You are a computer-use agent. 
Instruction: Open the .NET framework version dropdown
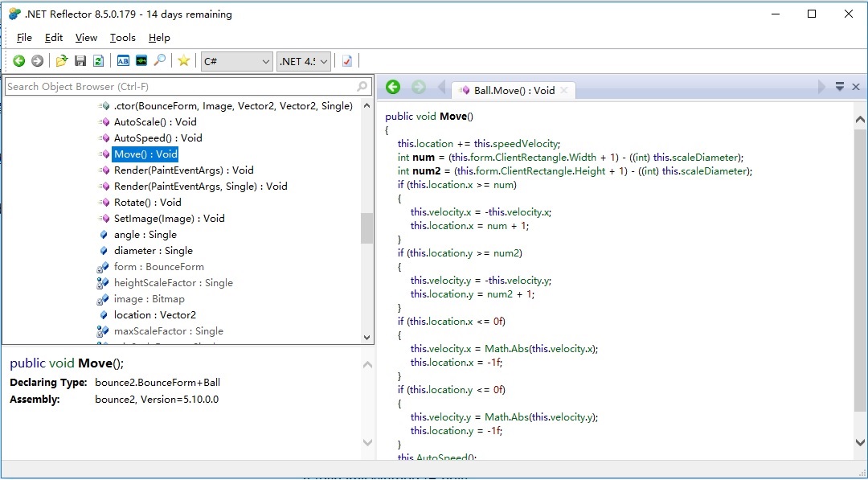[304, 61]
